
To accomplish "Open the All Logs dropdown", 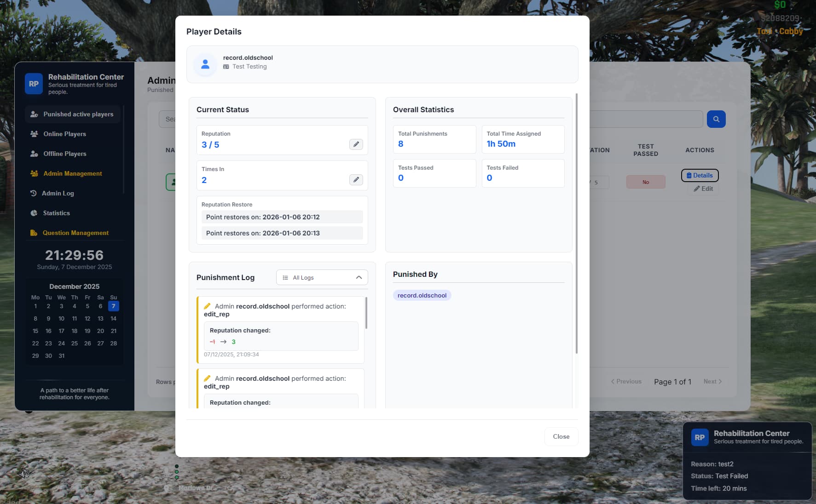I will [322, 277].
